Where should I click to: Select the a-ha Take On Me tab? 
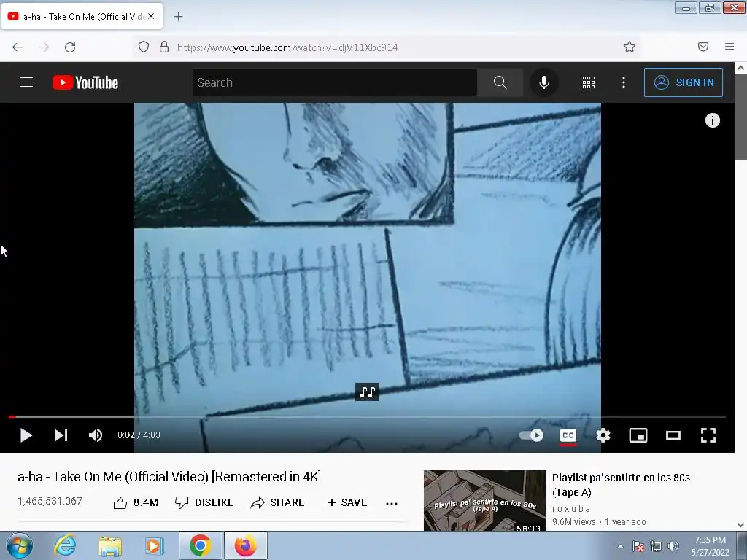pos(82,16)
